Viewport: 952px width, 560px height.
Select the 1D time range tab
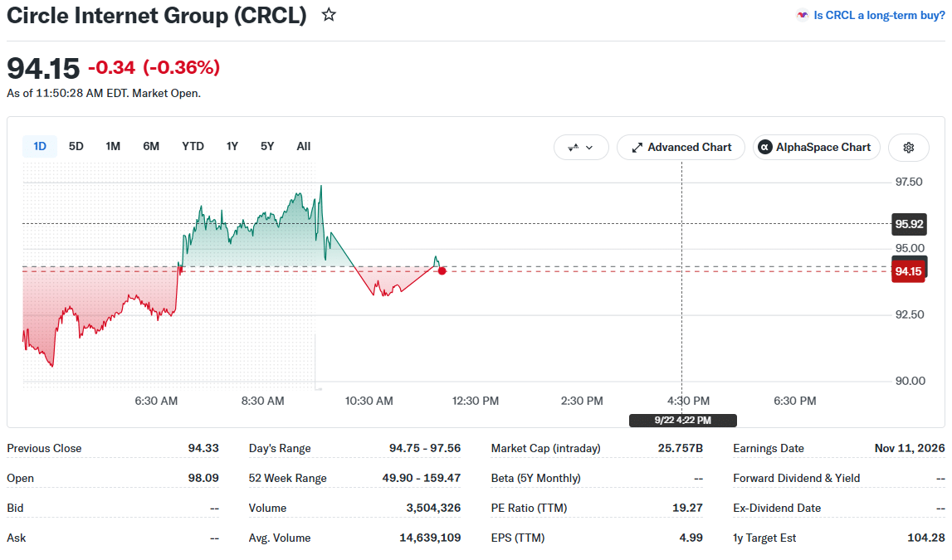[40, 146]
